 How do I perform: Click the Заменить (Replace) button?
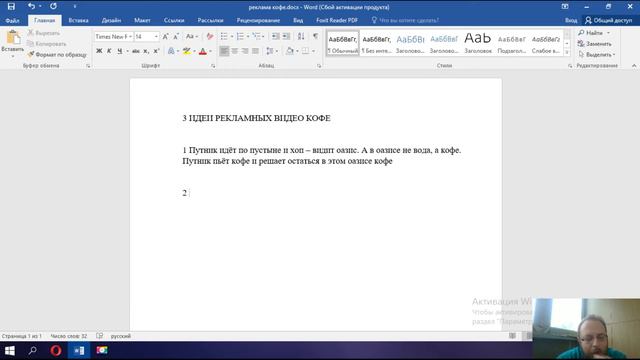[x=595, y=44]
